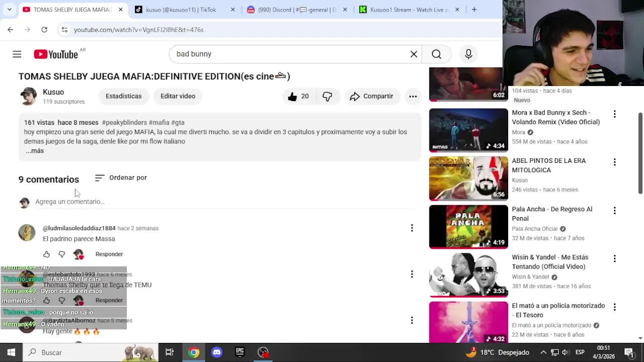Show hidden system tray icons
Screen dimensions: 644x362
[x=543, y=352]
